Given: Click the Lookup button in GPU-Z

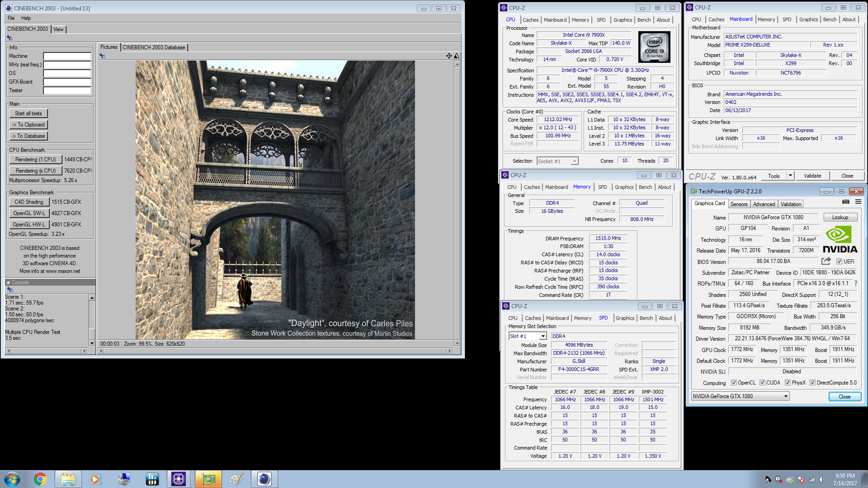Looking at the screenshot, I should tap(840, 217).
